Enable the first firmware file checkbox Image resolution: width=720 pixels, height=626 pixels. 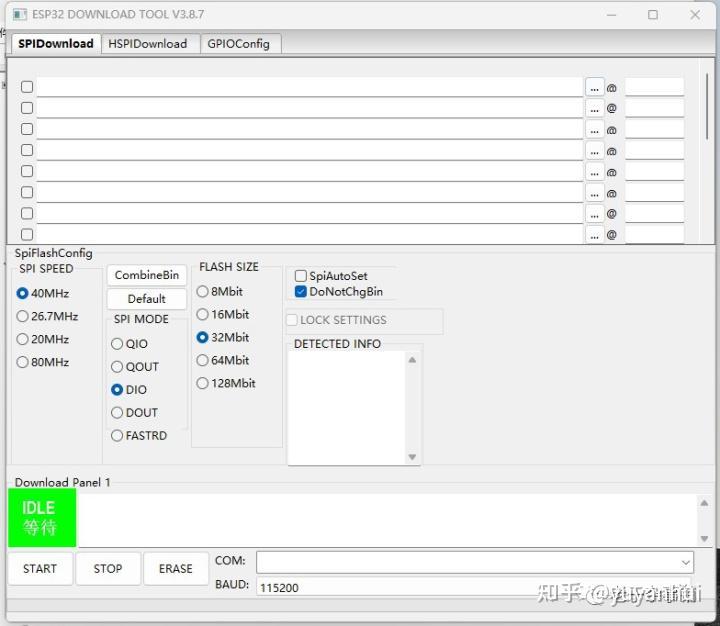27,87
